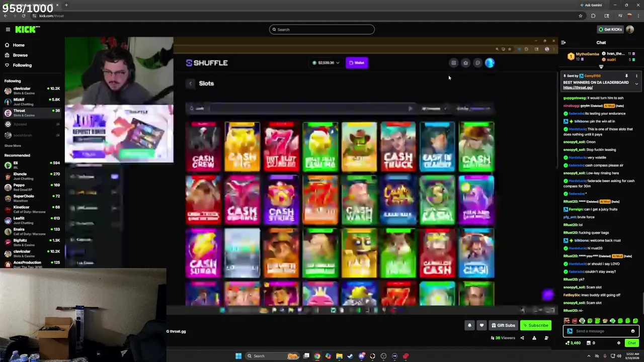Open the throat.gg link in pinned message

tap(578, 87)
